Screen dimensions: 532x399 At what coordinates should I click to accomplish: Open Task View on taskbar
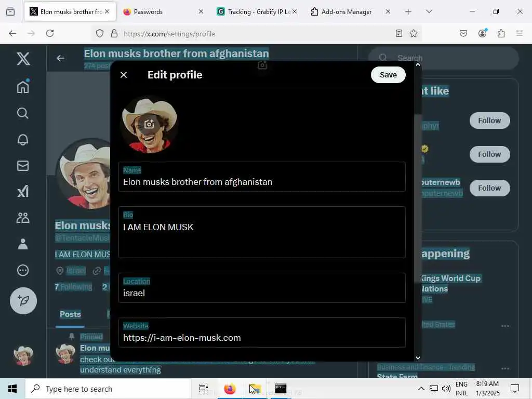pos(204,389)
